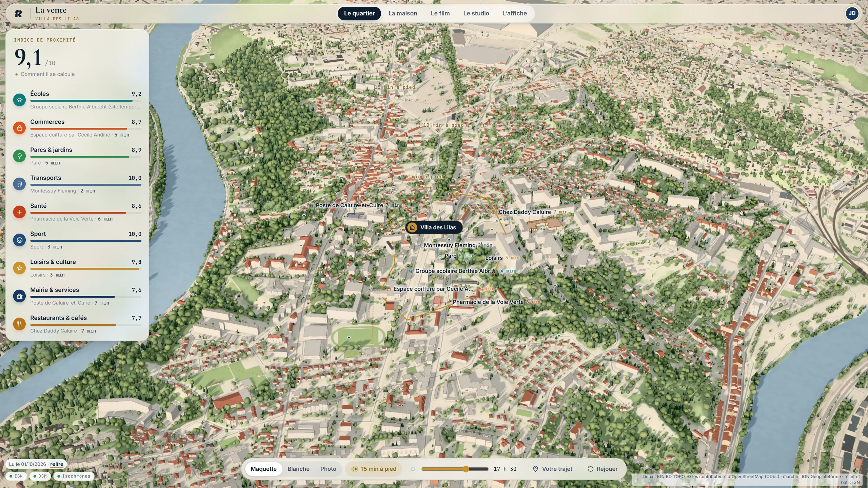Click the Chez Daddy Caluire map label
The image size is (868, 488).
tap(525, 212)
